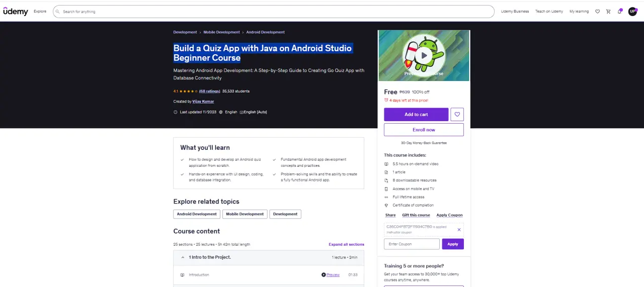Image resolution: width=644 pixels, height=287 pixels.
Task: Click the on-demand video icon
Action: (386, 164)
